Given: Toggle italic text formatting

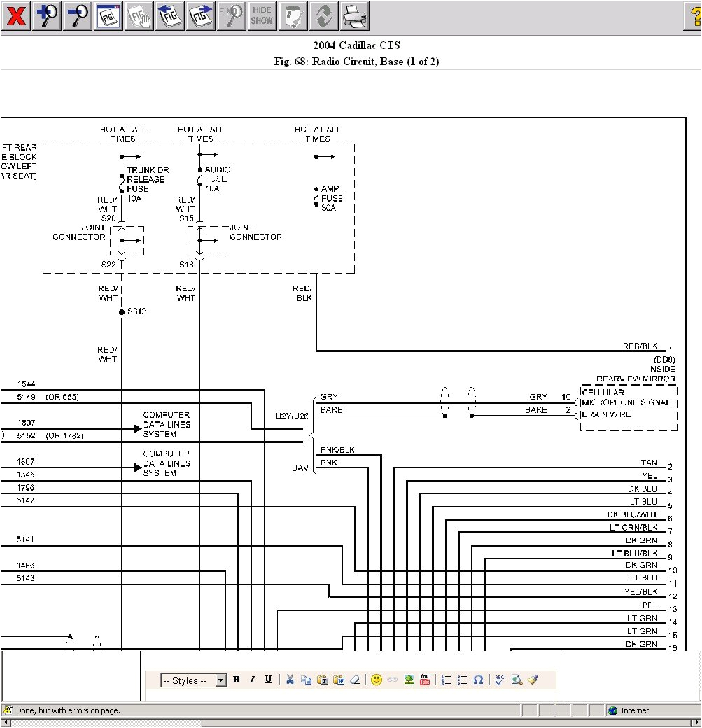Looking at the screenshot, I should (253, 679).
